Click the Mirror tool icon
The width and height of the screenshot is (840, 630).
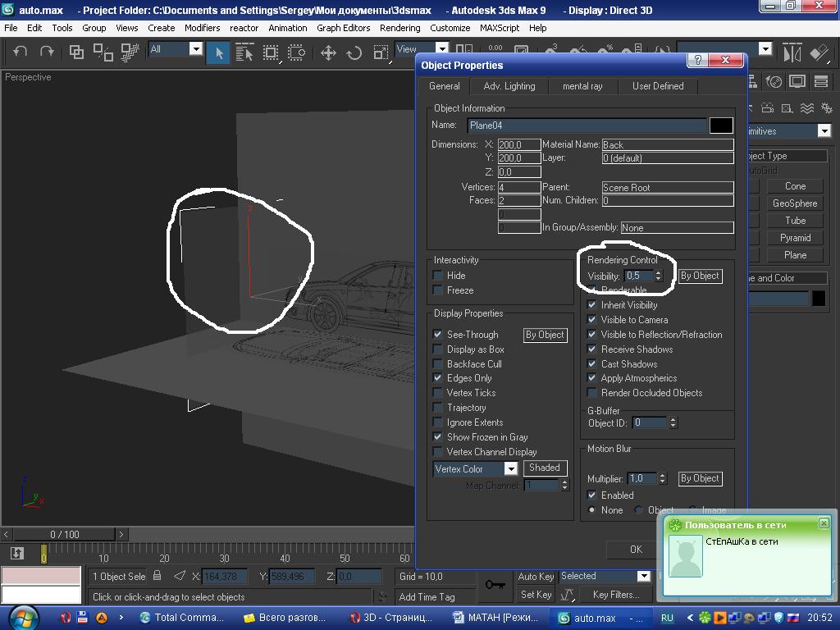click(792, 52)
